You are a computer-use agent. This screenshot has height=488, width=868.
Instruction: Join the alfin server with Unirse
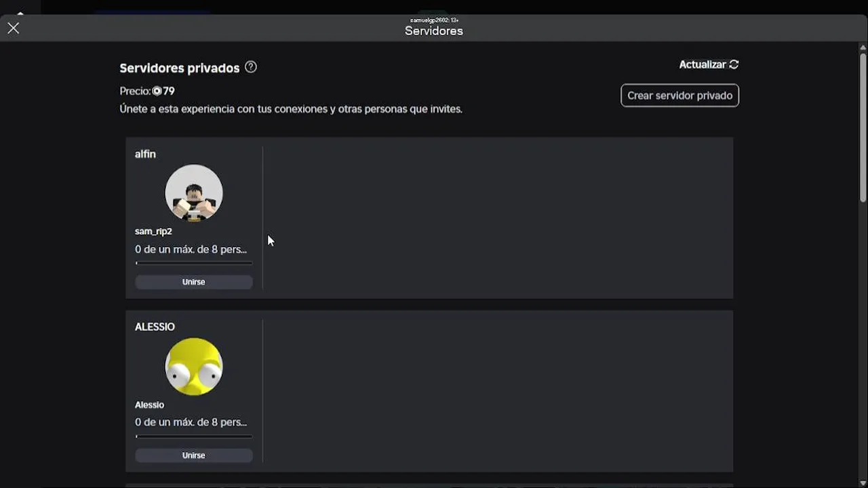pos(194,282)
